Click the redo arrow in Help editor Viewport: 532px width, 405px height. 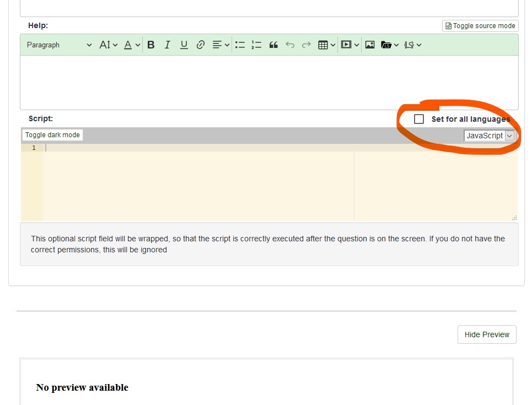[x=307, y=45]
